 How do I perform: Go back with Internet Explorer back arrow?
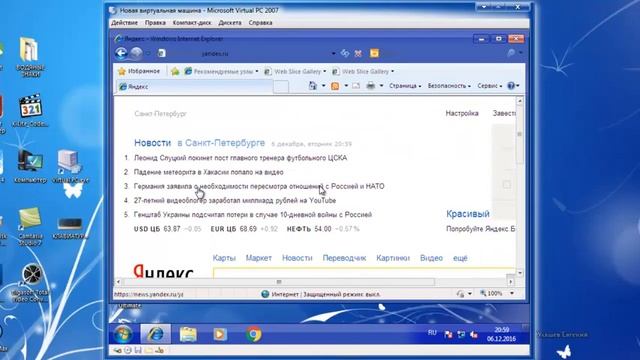click(x=121, y=53)
